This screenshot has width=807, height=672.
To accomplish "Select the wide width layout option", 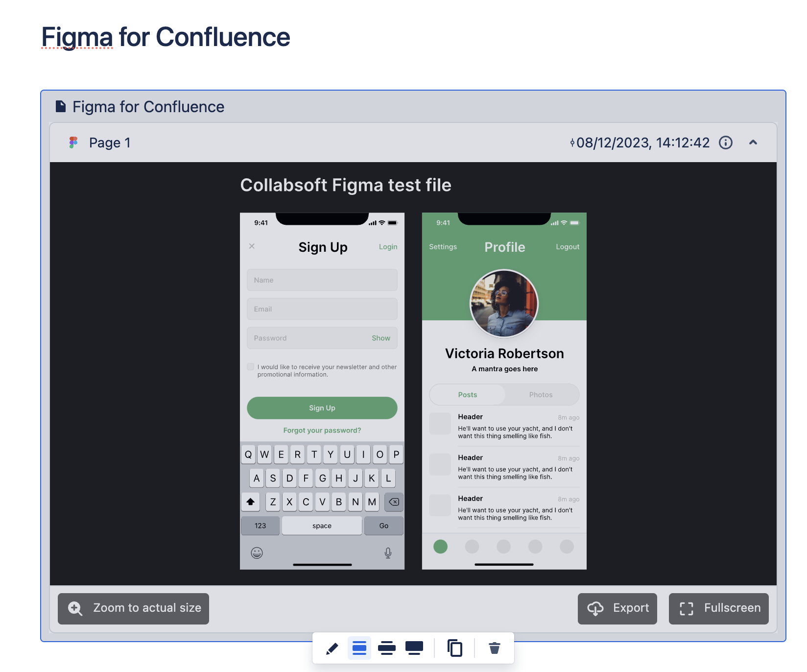I will coord(387,648).
